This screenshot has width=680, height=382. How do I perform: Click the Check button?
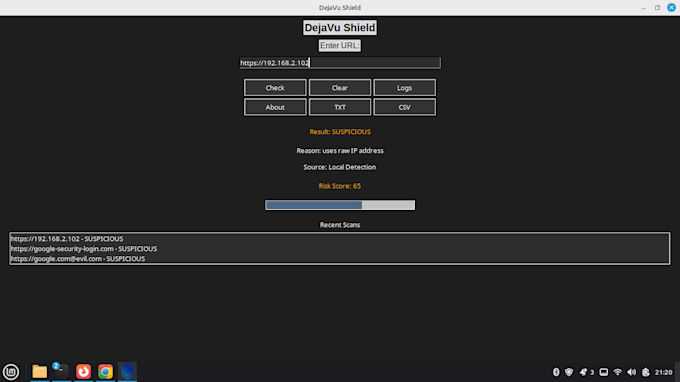point(275,88)
